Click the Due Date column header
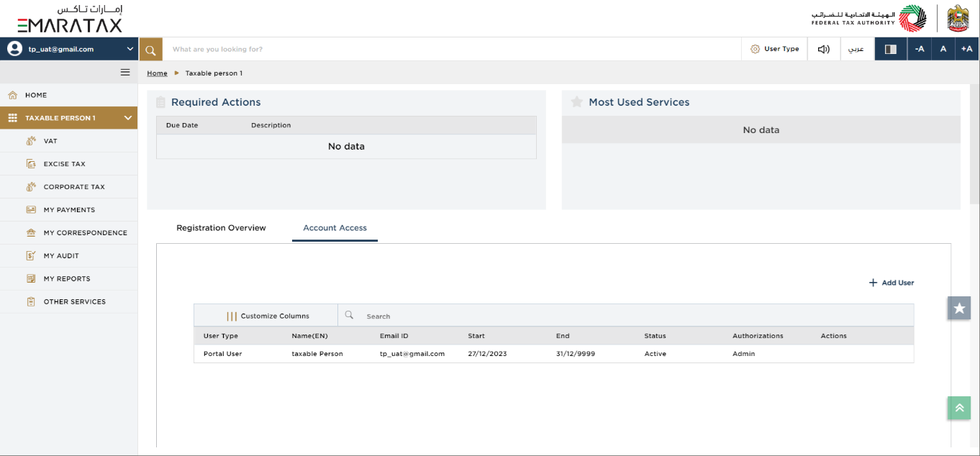The width and height of the screenshot is (980, 456). (x=182, y=125)
